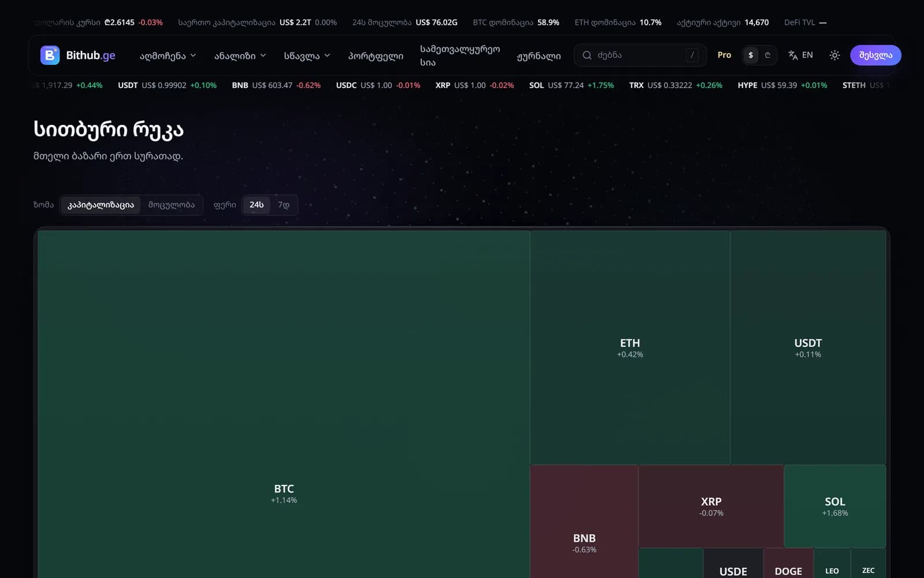Click the Bithub.ge brand name
This screenshot has width=924, height=578.
coord(91,55)
